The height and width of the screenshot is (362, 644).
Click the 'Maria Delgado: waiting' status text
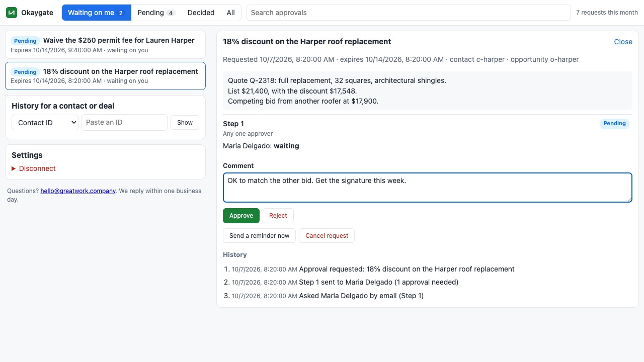point(261,146)
